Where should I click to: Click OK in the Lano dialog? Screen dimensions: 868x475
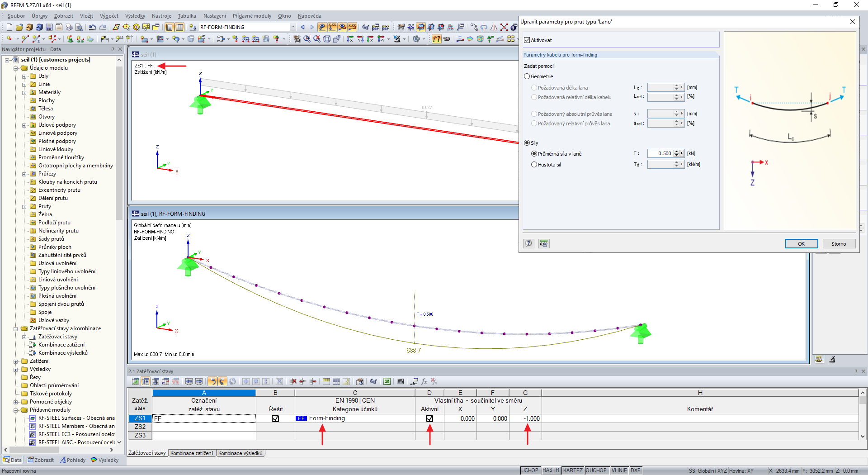pos(801,244)
